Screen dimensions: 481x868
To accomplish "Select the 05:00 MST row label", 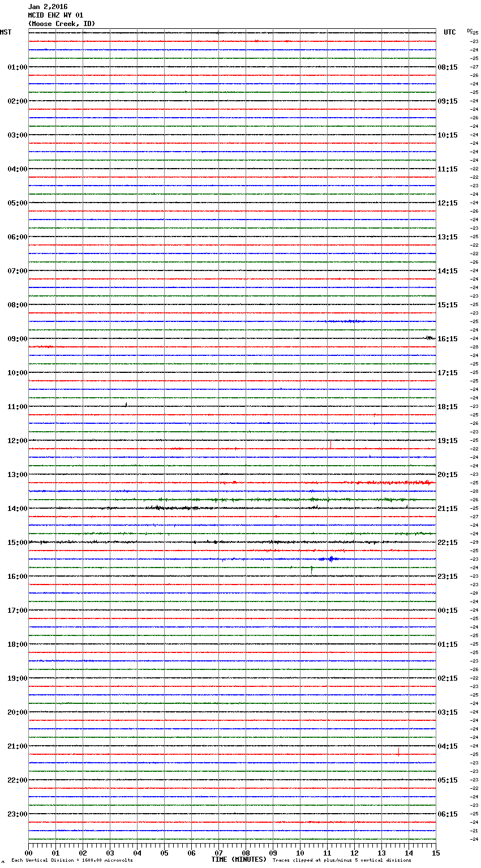I will coord(18,203).
